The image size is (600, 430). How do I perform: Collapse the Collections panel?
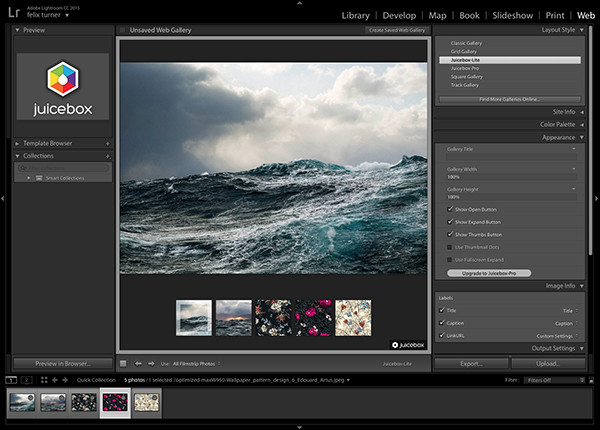17,156
